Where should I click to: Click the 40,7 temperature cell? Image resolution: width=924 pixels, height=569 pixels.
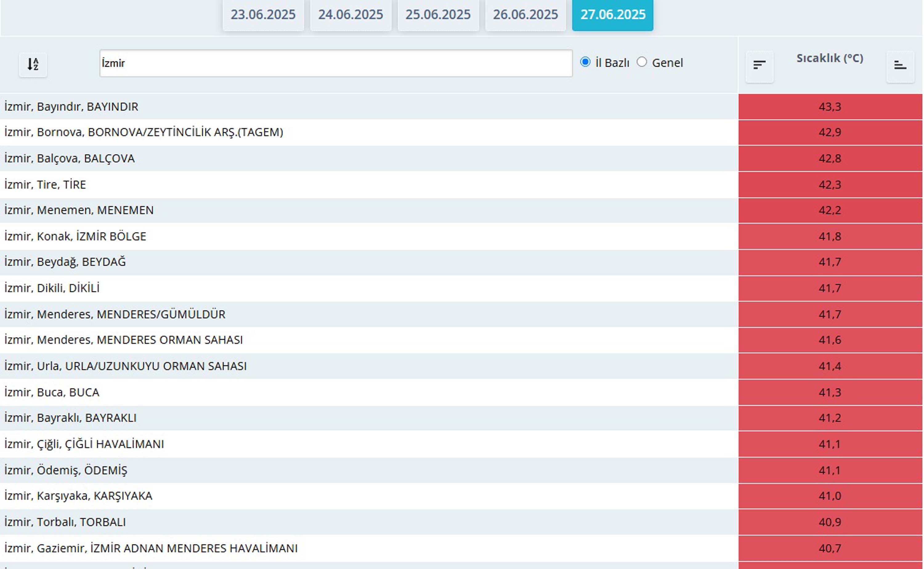point(830,548)
